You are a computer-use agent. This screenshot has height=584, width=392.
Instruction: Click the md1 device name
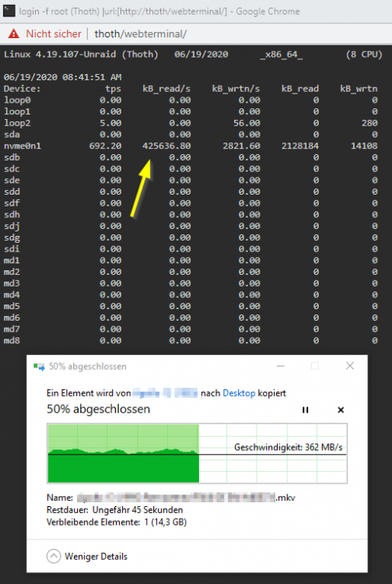pyautogui.click(x=12, y=260)
